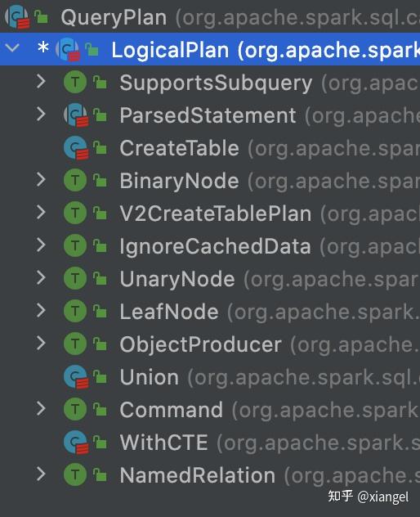Select the V2CreateTablePlan row
420x517 pixels.
[210, 213]
